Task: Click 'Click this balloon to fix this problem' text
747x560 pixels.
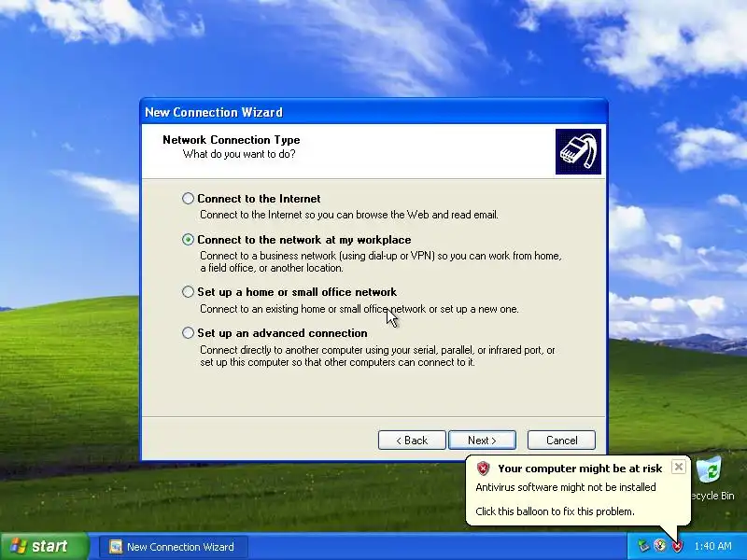Action: click(555, 511)
